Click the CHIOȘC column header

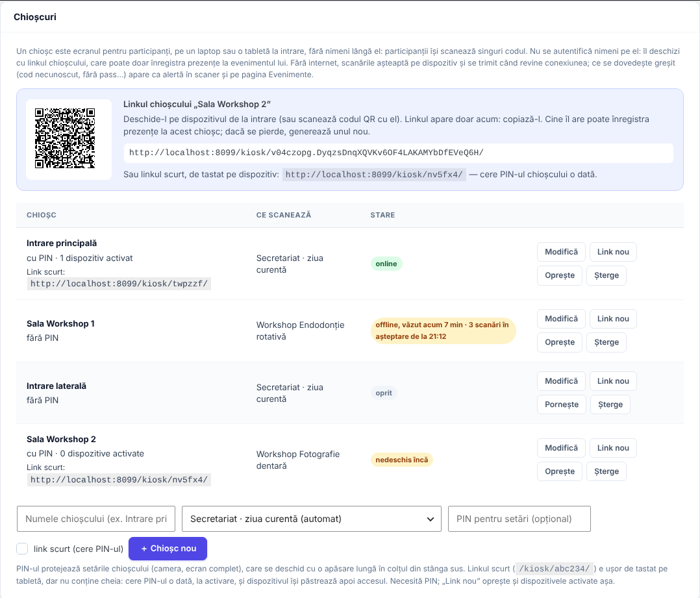(x=42, y=215)
